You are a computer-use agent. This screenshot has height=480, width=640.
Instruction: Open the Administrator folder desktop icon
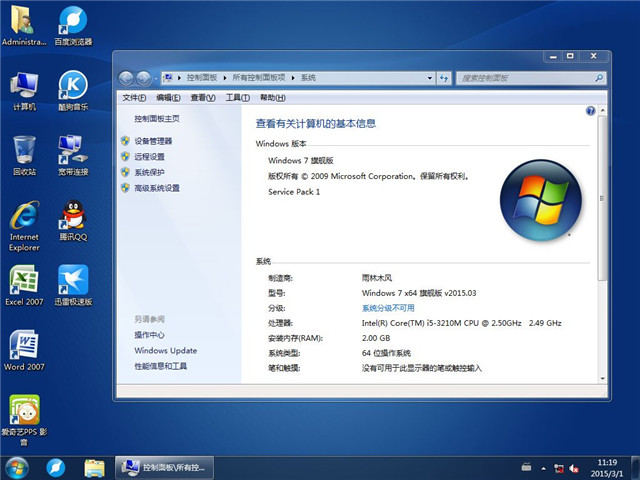tap(24, 25)
